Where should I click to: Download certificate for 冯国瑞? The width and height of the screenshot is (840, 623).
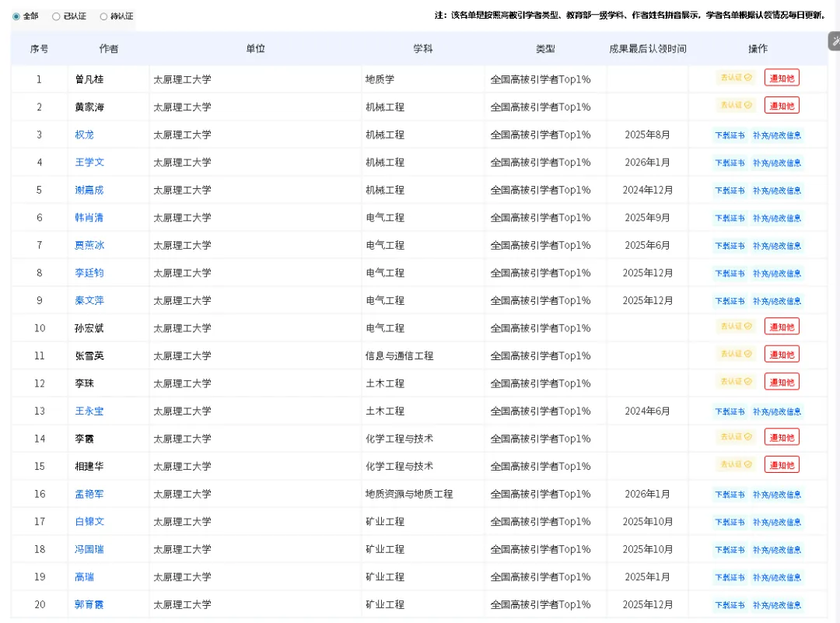pos(730,550)
